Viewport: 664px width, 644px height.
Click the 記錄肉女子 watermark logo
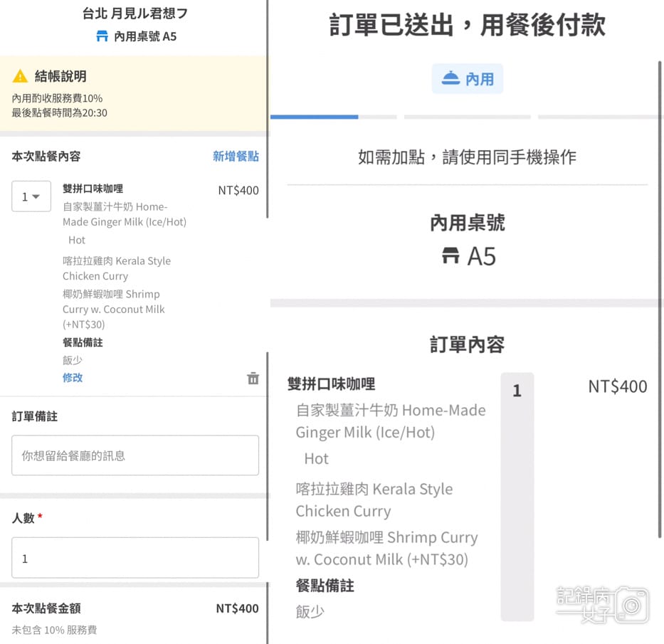tap(601, 603)
